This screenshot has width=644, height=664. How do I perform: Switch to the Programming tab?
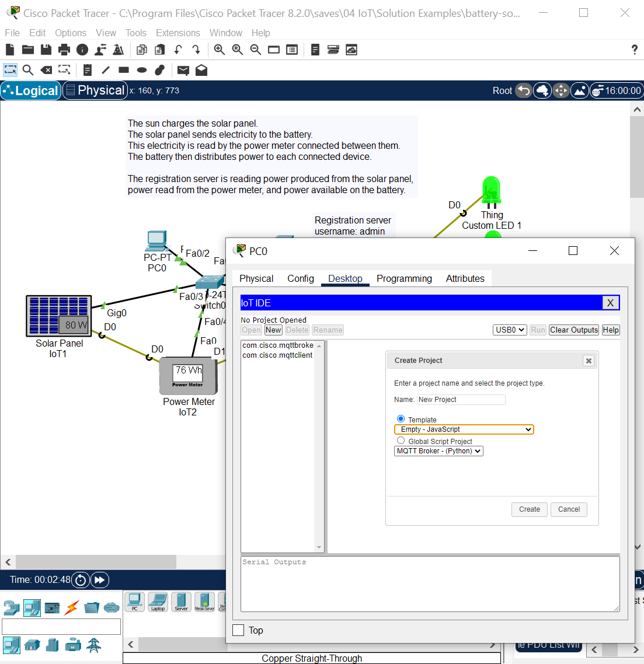point(404,278)
